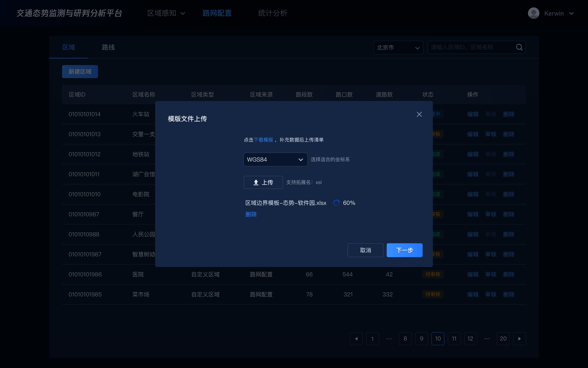Click the upload progress spinner
Screen dimensions: 588x368
pyautogui.click(x=336, y=203)
